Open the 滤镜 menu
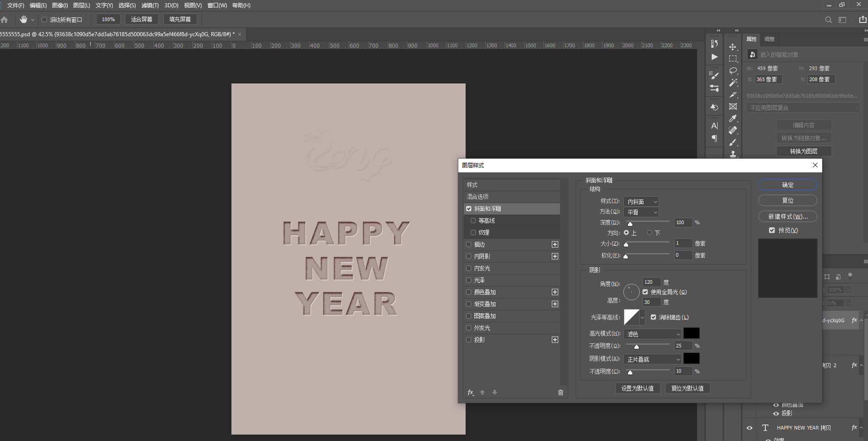 point(150,6)
